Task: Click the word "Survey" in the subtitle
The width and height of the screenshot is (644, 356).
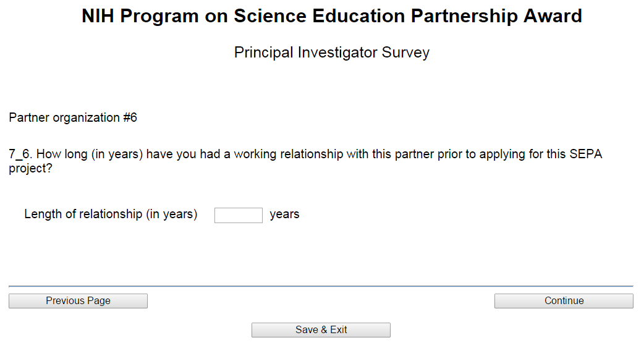Action: point(405,53)
